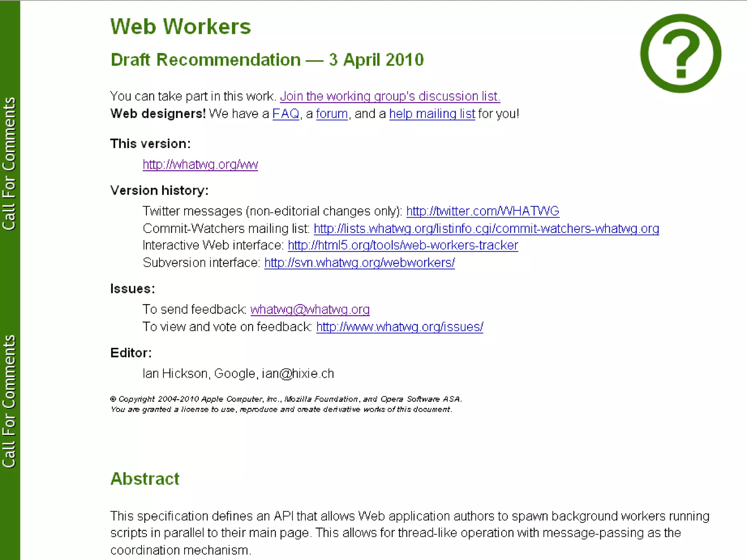Open the twitter.com/WHATWG link
The width and height of the screenshot is (747, 560).
[x=483, y=211]
